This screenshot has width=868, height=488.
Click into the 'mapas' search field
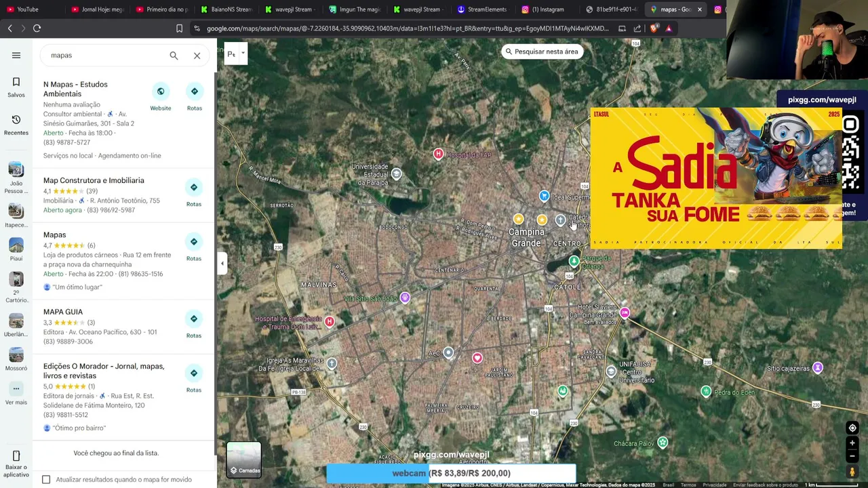105,56
